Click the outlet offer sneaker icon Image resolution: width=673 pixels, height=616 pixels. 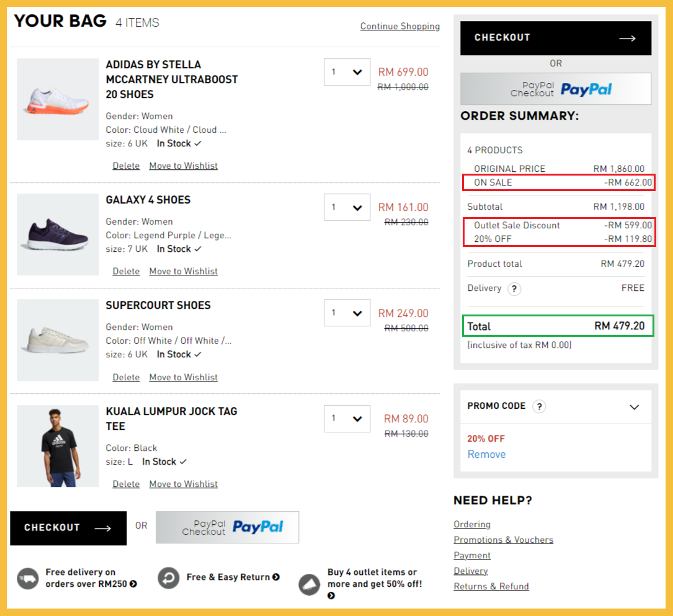pos(310,584)
